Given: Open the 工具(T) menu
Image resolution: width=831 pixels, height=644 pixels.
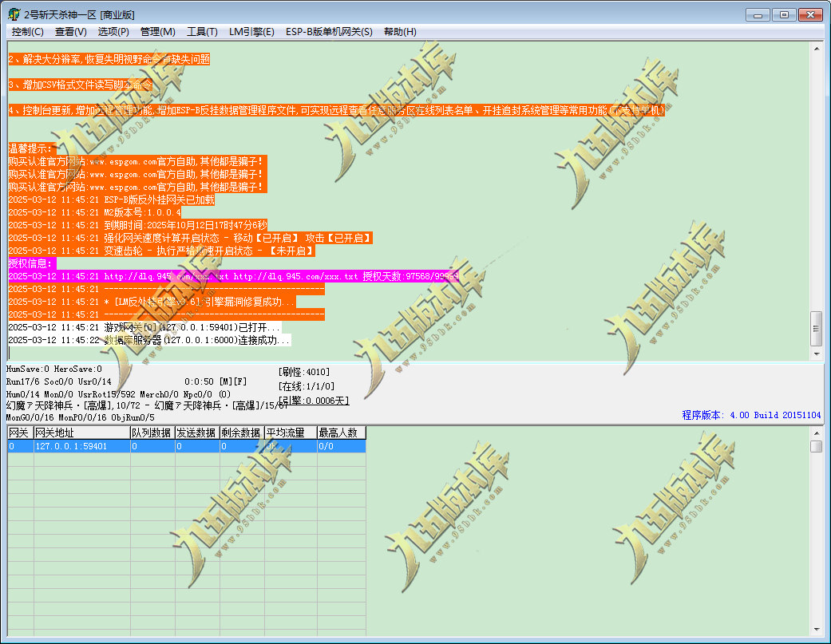Looking at the screenshot, I should [x=202, y=32].
